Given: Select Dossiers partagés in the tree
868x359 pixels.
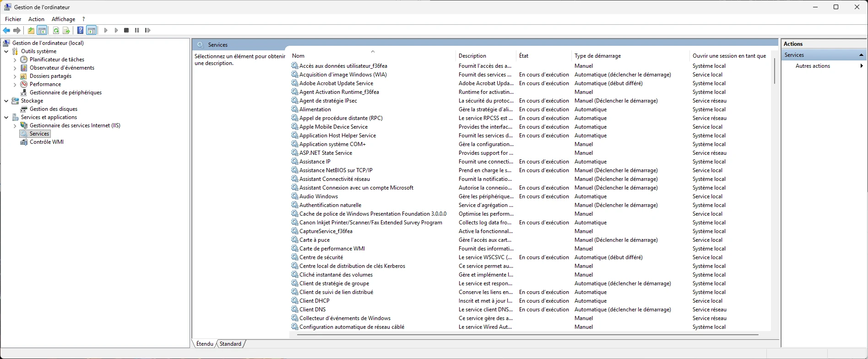Looking at the screenshot, I should point(51,76).
